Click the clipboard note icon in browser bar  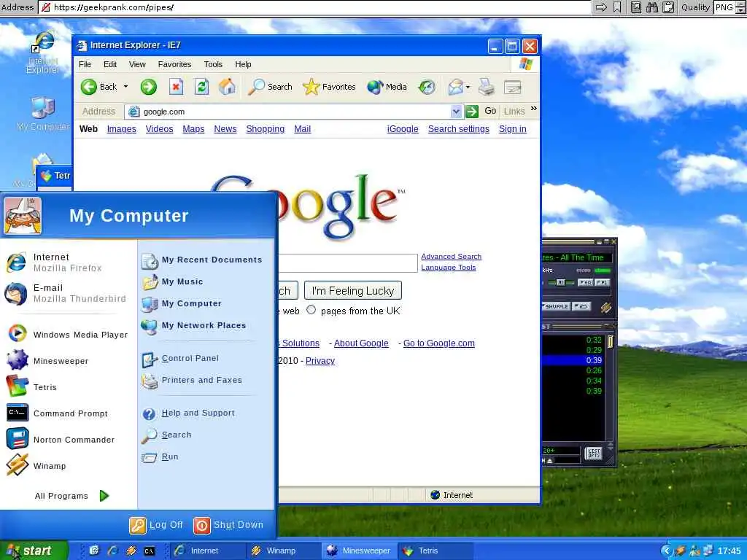tap(668, 7)
